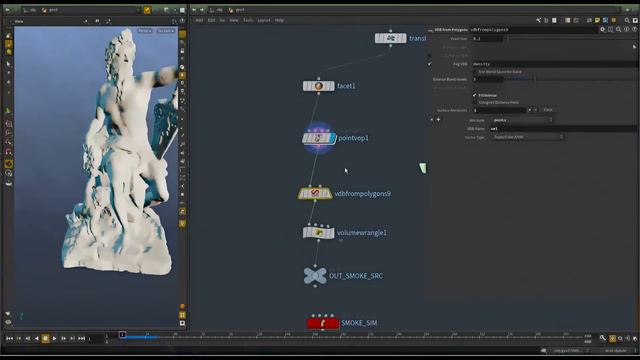Select the red SMOKE_SIM node icon
The height and width of the screenshot is (360, 640).
coord(323,323)
